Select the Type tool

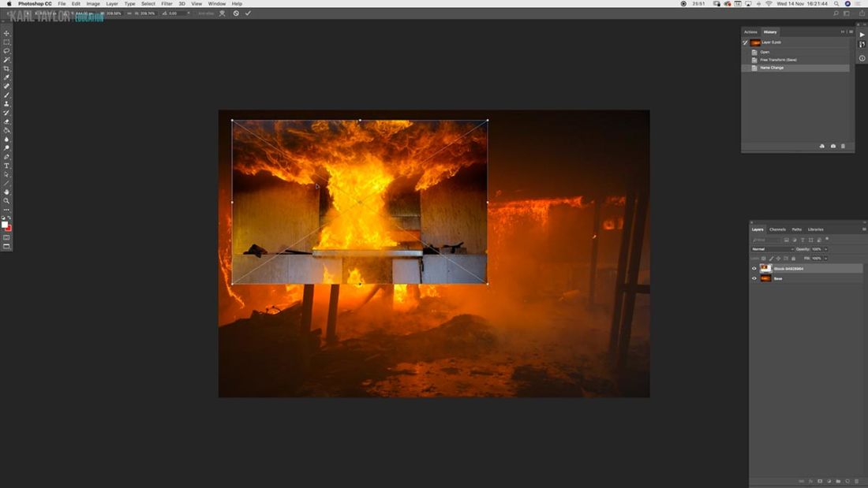tap(5, 166)
